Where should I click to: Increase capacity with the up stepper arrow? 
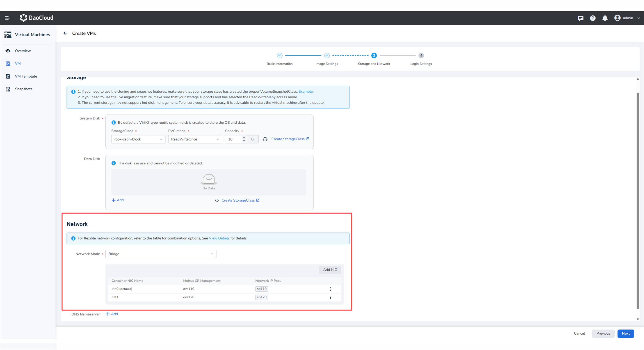point(244,137)
